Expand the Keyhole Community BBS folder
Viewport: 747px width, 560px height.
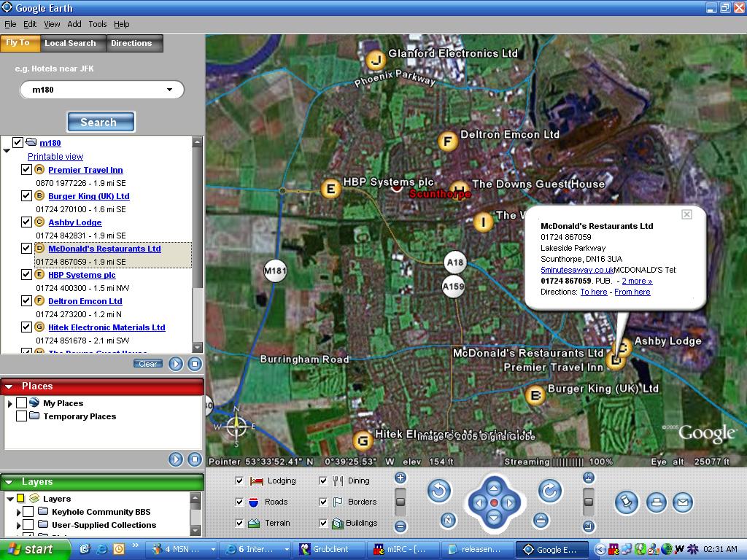pyautogui.click(x=18, y=512)
